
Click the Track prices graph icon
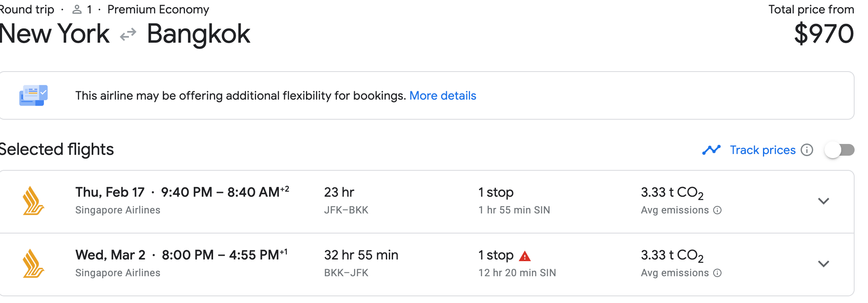click(x=711, y=150)
